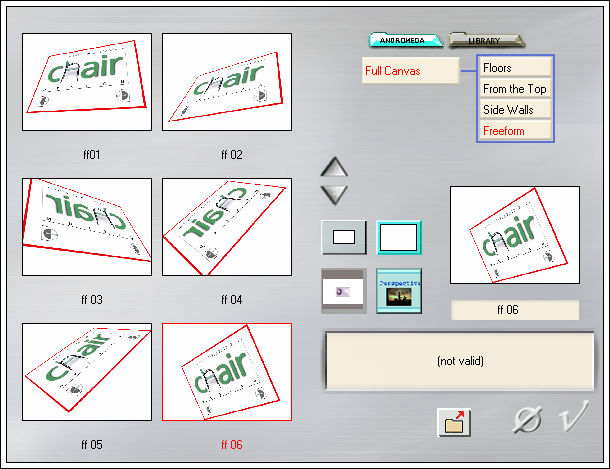Open the Library tab

coord(486,40)
